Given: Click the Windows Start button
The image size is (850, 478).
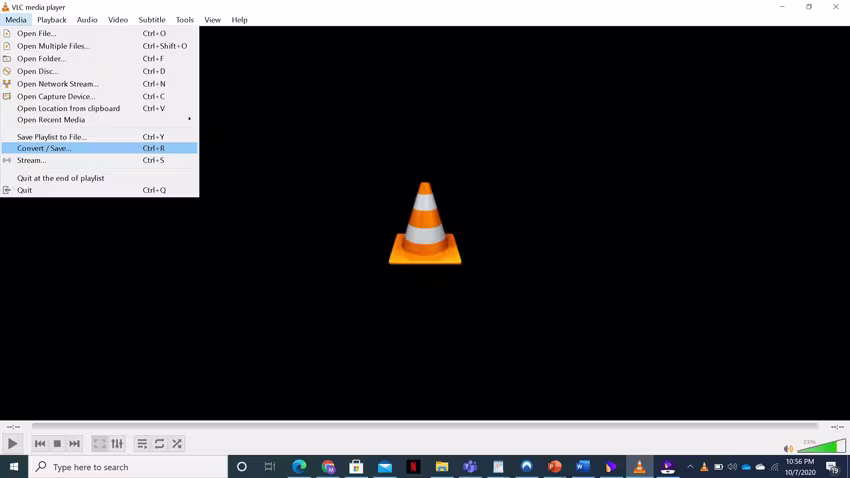Looking at the screenshot, I should [14, 467].
